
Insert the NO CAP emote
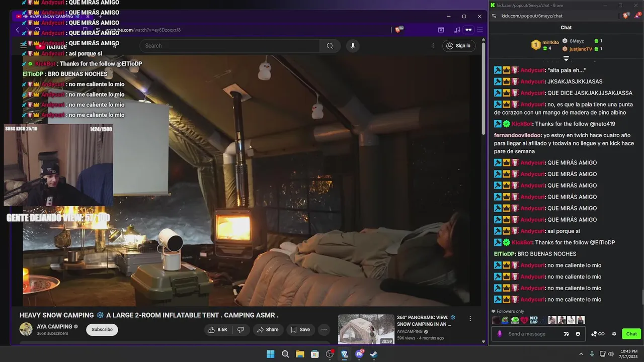(533, 320)
